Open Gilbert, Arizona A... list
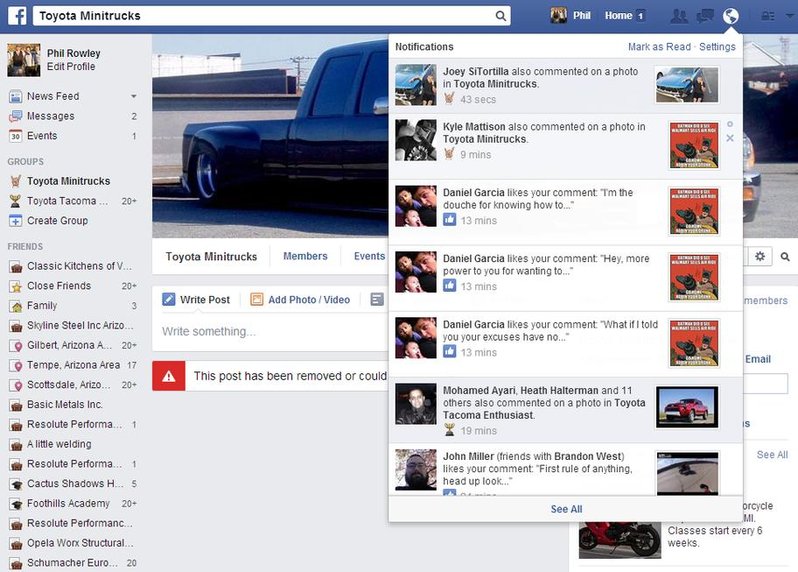 tap(69, 346)
